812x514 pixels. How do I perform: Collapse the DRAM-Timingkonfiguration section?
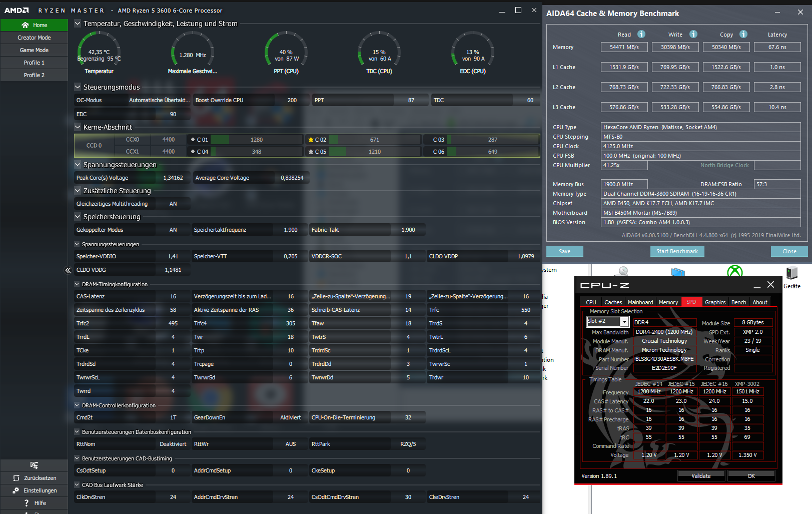77,284
